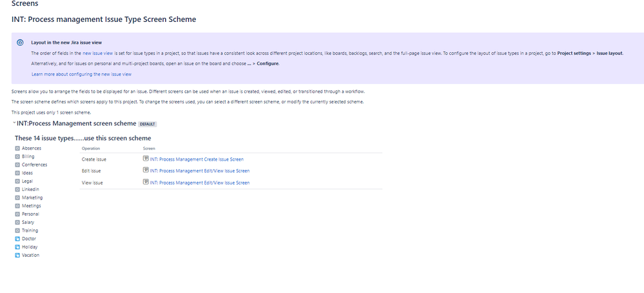Open INT: Process Management Create Issue Screen link
Image resolution: width=644 pixels, height=293 pixels.
(197, 159)
